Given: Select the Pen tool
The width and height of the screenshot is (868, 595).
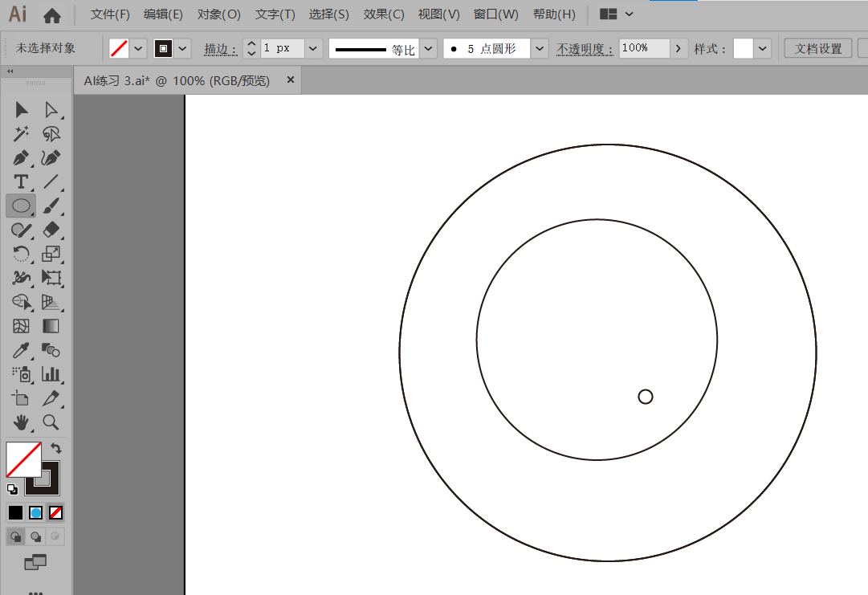Looking at the screenshot, I should coord(21,157).
